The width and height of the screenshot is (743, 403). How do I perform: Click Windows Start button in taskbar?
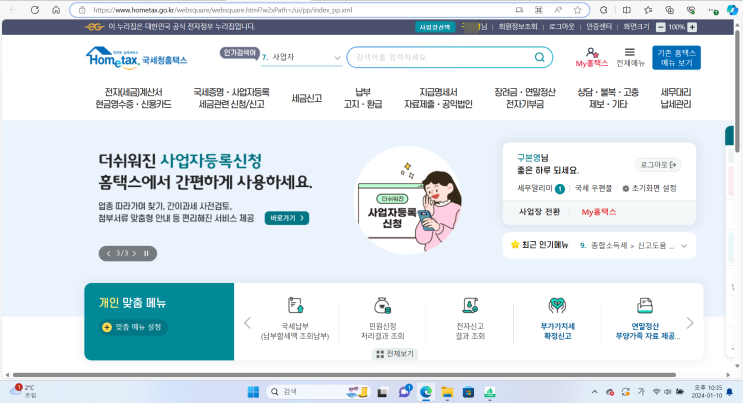pos(254,392)
